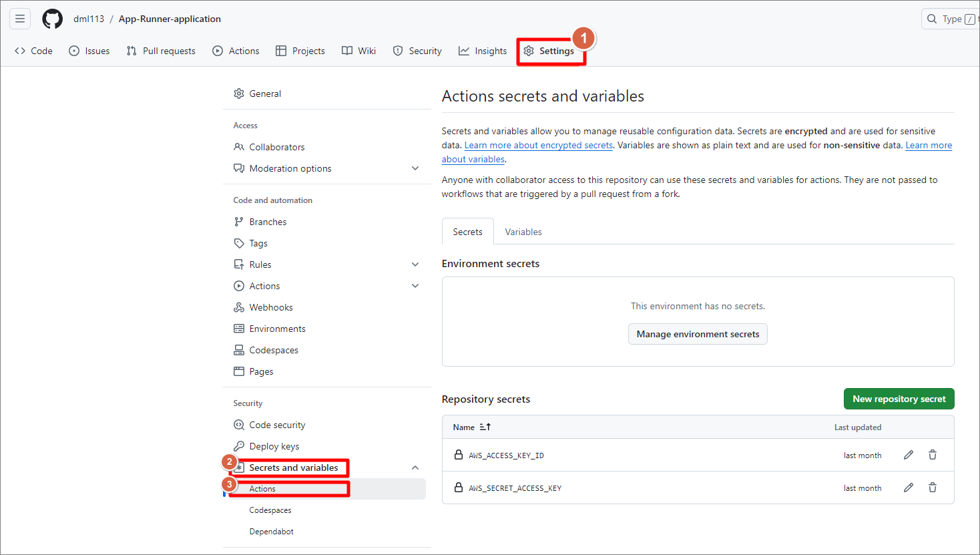Click the browser icon beside Pages
The height and width of the screenshot is (555, 980).
pos(239,371)
